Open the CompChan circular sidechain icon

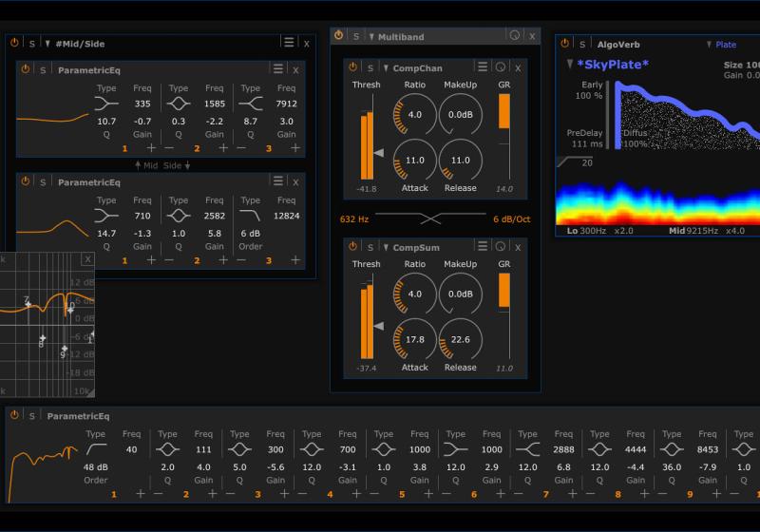tap(501, 66)
